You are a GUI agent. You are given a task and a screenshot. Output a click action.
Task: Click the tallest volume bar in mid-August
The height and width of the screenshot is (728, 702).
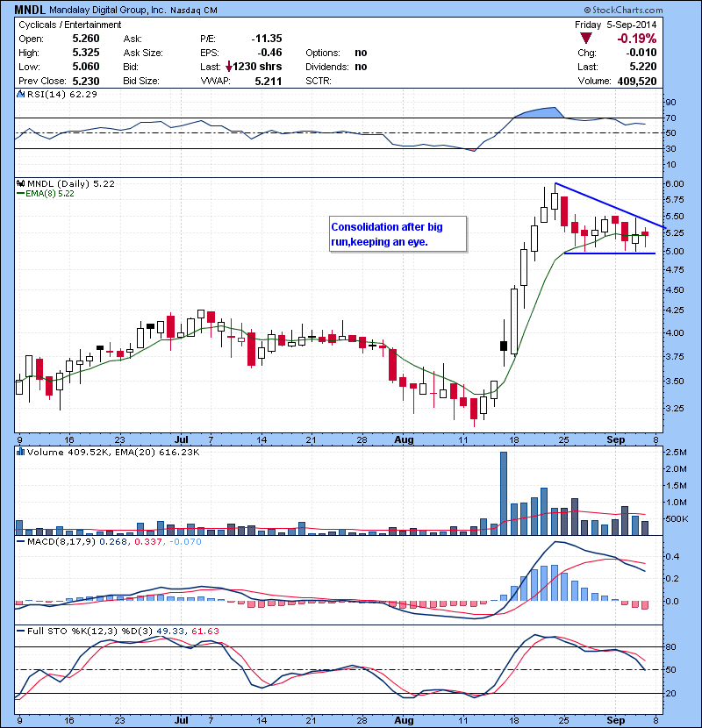coord(504,493)
